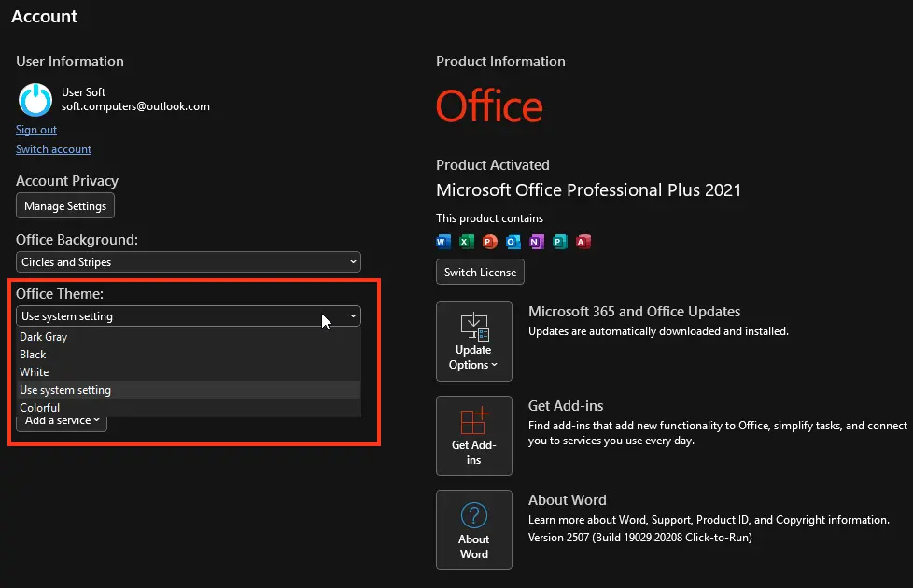Choose the Black theme option

[x=34, y=355]
